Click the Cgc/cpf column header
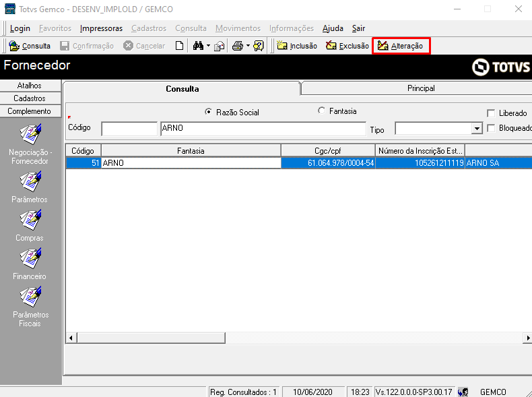The height and width of the screenshot is (397, 532). point(328,151)
